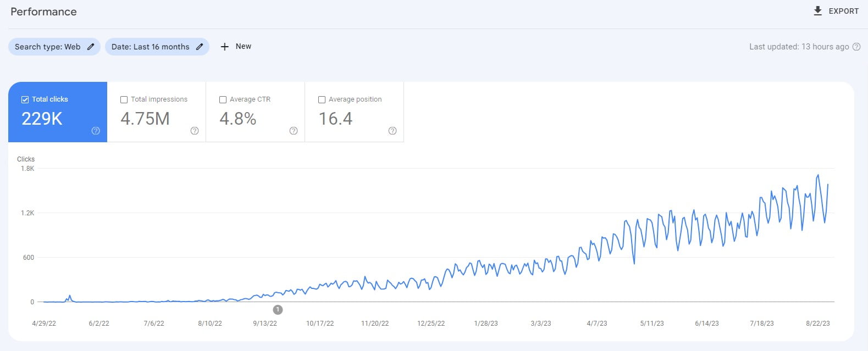The height and width of the screenshot is (351, 868).
Task: Open help icon in Average CTR card
Action: [x=294, y=131]
